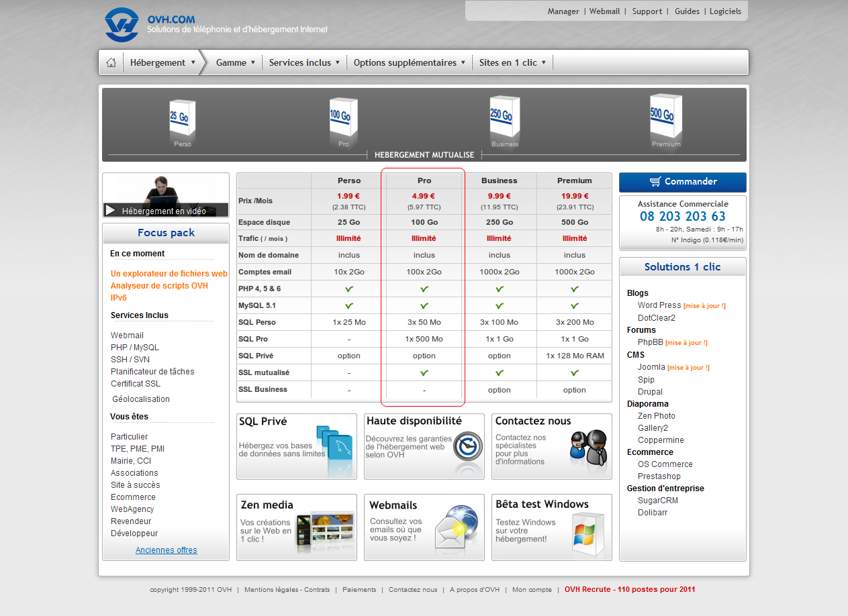Play the Hébergement en vidéo clip

[x=166, y=195]
